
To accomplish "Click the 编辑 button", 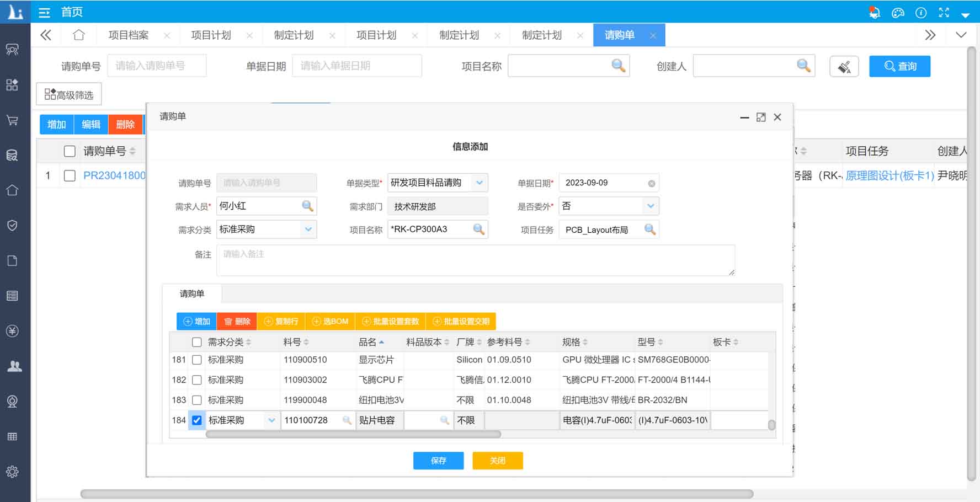I will tap(91, 124).
